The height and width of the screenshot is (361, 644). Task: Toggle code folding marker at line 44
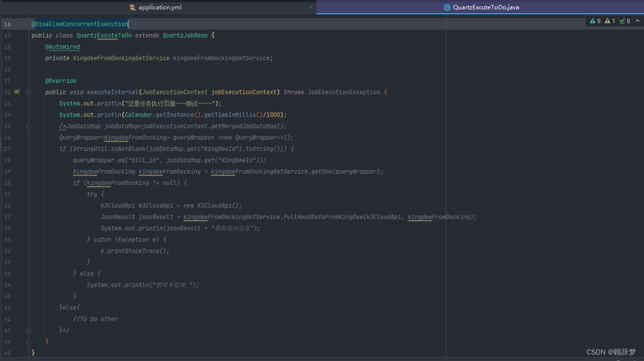coord(29,341)
